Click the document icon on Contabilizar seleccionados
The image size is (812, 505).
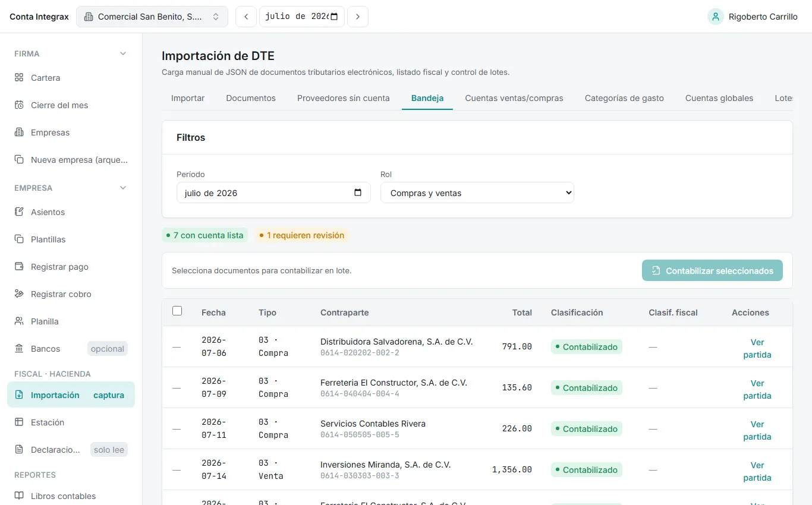656,271
